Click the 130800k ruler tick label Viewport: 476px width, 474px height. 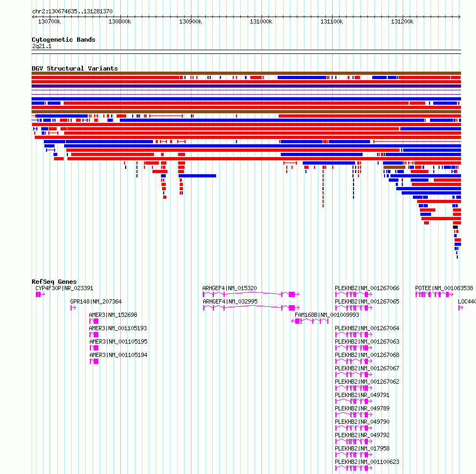120,21
